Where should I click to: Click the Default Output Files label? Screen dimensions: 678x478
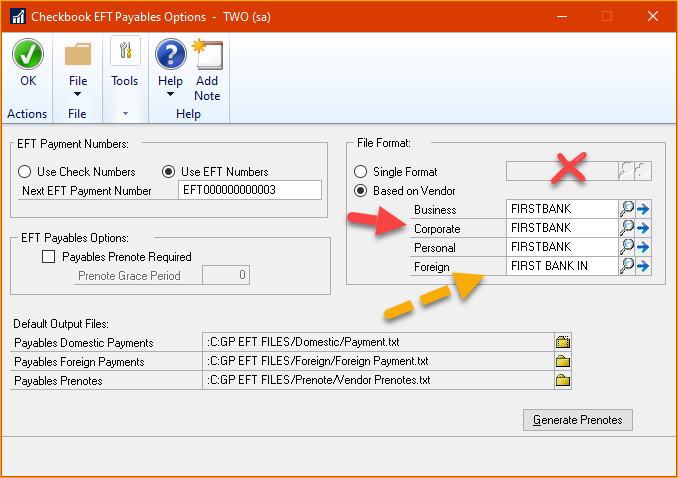[x=61, y=324]
